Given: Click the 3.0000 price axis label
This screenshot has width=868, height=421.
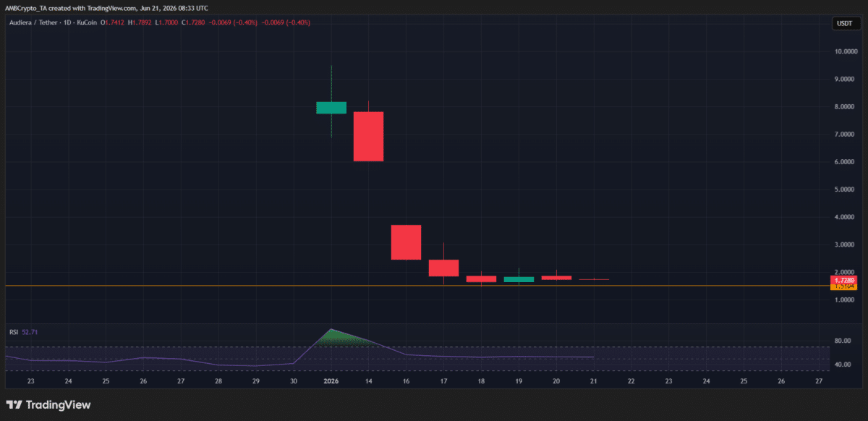Looking at the screenshot, I should click(846, 244).
